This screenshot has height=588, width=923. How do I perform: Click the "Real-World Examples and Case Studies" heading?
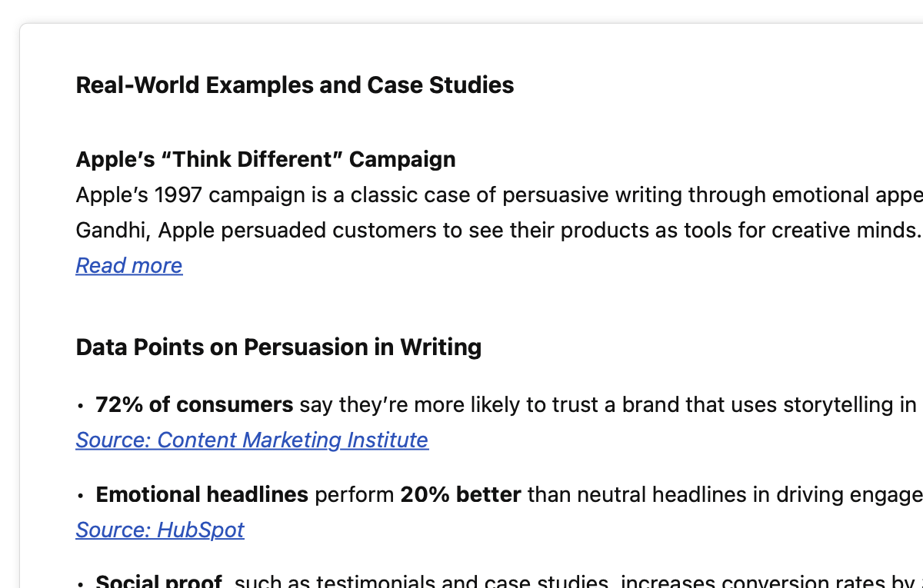295,85
